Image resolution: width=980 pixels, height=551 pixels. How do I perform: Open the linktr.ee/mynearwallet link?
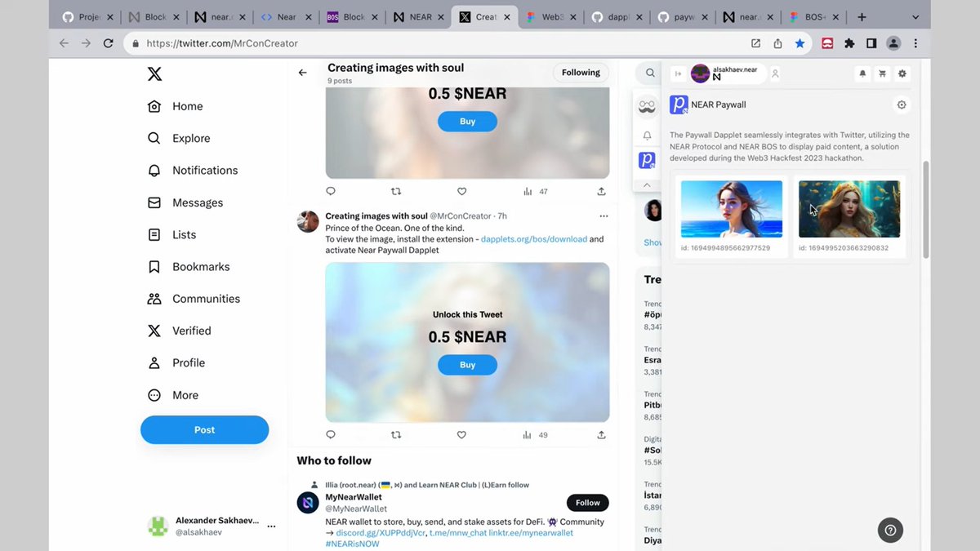point(531,533)
